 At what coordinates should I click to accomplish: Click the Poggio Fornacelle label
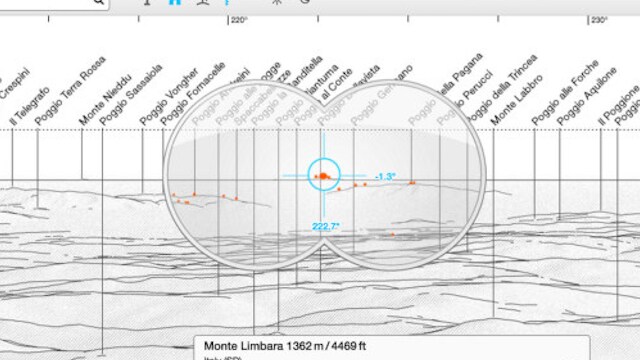coord(192,94)
